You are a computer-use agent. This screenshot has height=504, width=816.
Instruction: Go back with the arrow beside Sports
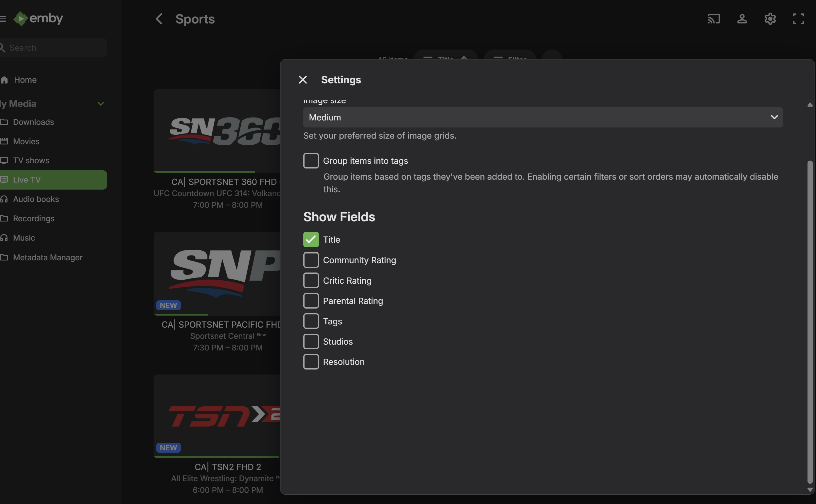click(159, 19)
